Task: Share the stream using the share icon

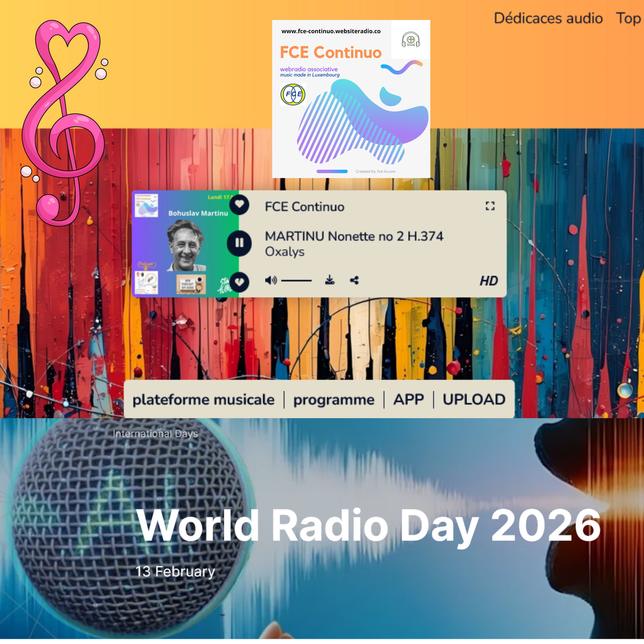Action: tap(354, 280)
